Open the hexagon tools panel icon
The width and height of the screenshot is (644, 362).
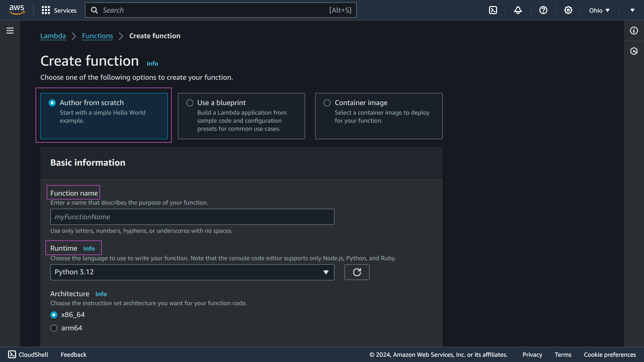[634, 51]
